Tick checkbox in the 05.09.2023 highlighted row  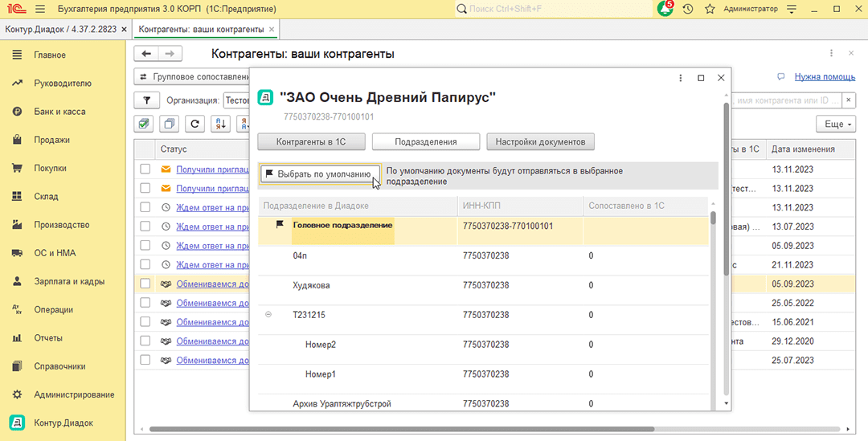pos(145,284)
